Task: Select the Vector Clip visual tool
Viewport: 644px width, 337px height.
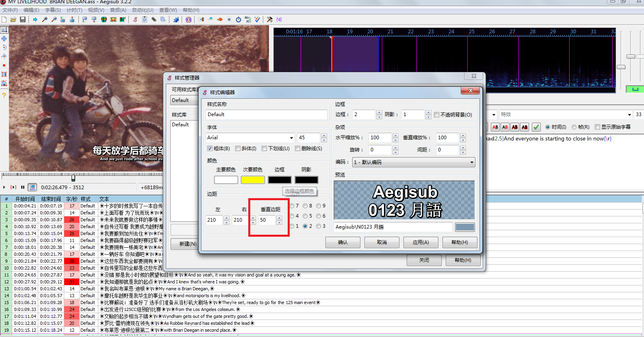Action: (4, 83)
